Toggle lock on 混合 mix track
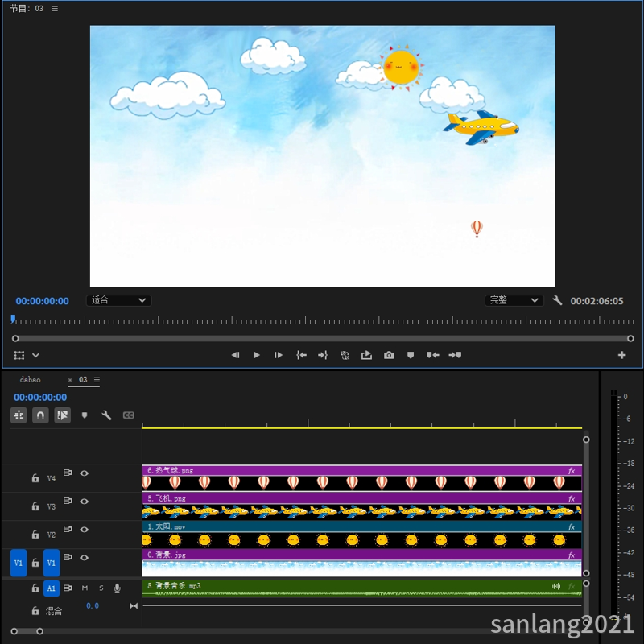Screen dimensions: 644x644 [x=35, y=611]
